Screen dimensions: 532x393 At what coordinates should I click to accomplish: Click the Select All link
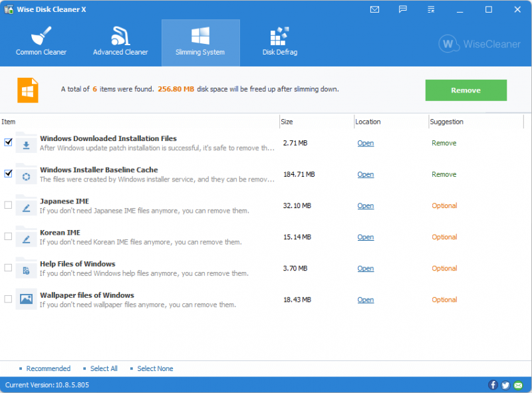click(x=104, y=368)
